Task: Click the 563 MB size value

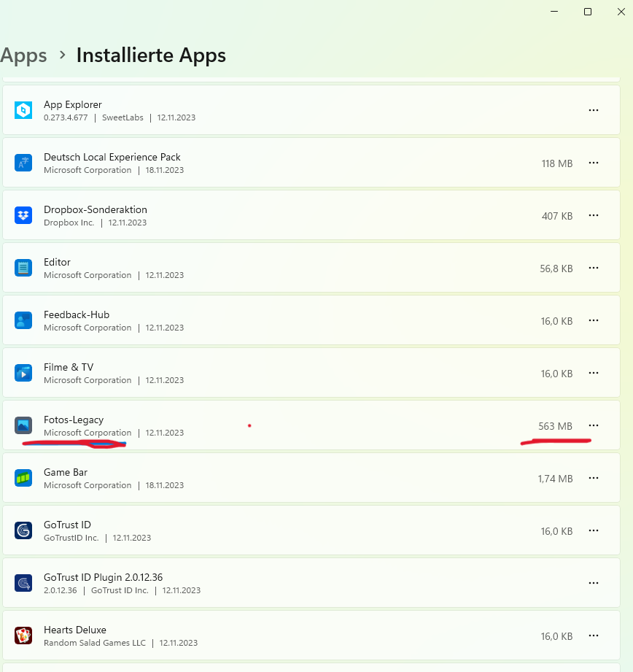Action: 555,426
